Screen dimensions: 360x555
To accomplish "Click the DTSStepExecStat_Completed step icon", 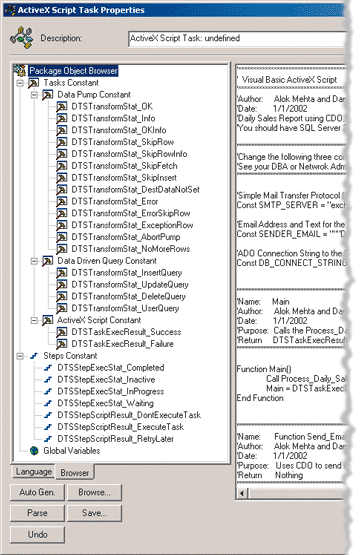I will click(48, 368).
